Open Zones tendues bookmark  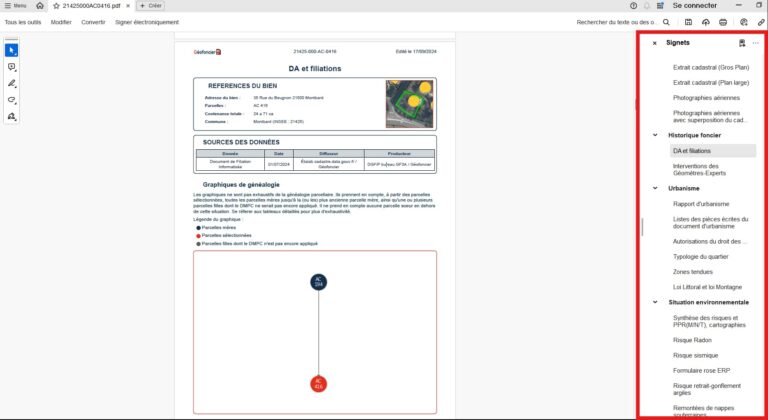693,272
